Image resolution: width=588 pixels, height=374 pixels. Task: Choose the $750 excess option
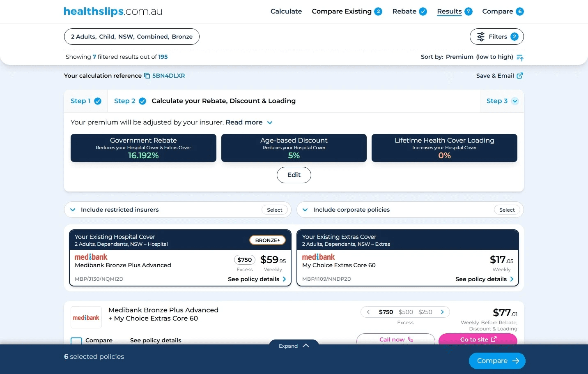[x=386, y=312]
